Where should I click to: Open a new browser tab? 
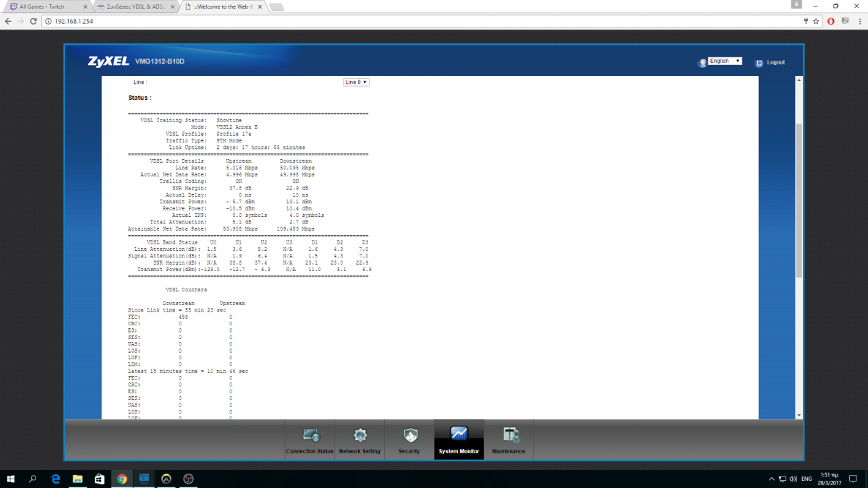tap(276, 7)
